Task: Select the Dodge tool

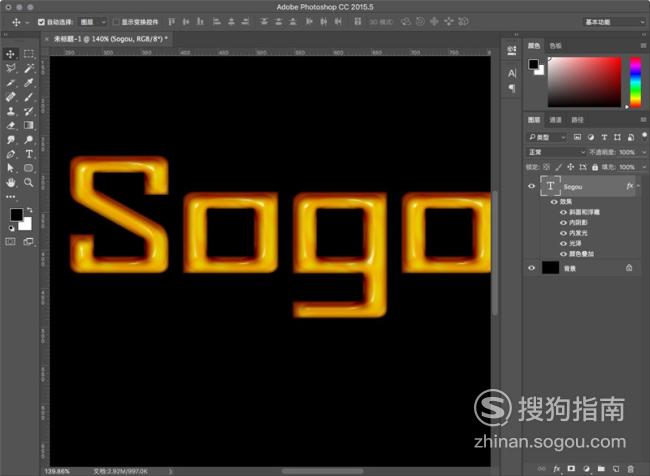Action: coord(29,140)
